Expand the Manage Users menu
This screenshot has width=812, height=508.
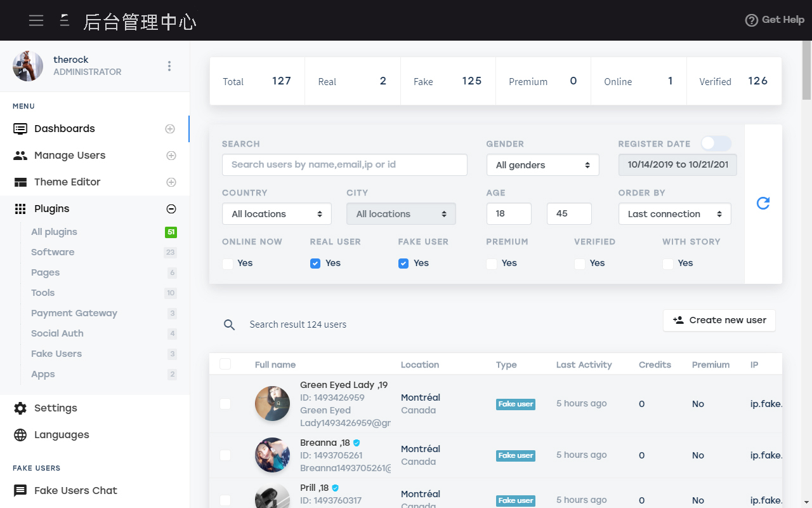tap(70, 156)
